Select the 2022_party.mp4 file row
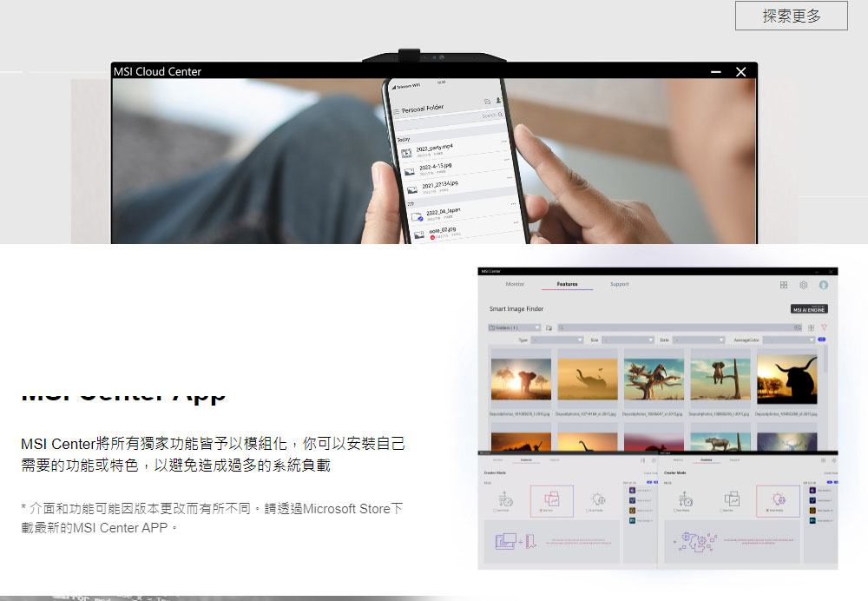Image resolution: width=868 pixels, height=601 pixels. [454, 151]
